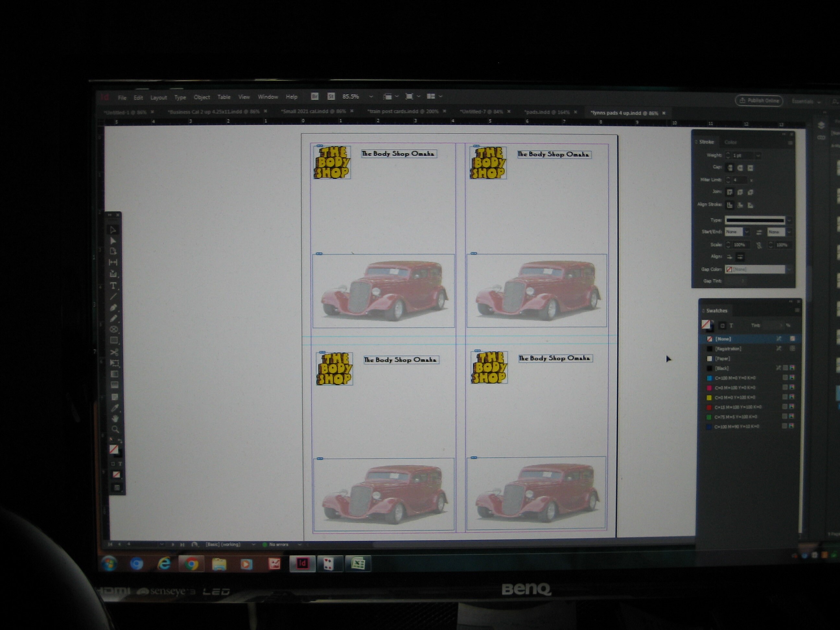This screenshot has height=630, width=840.
Task: Select the Ellipse Frame tool
Action: (x=113, y=329)
